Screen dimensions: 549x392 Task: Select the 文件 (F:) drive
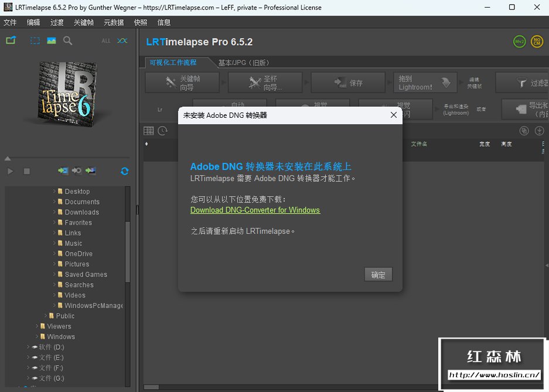(x=47, y=368)
